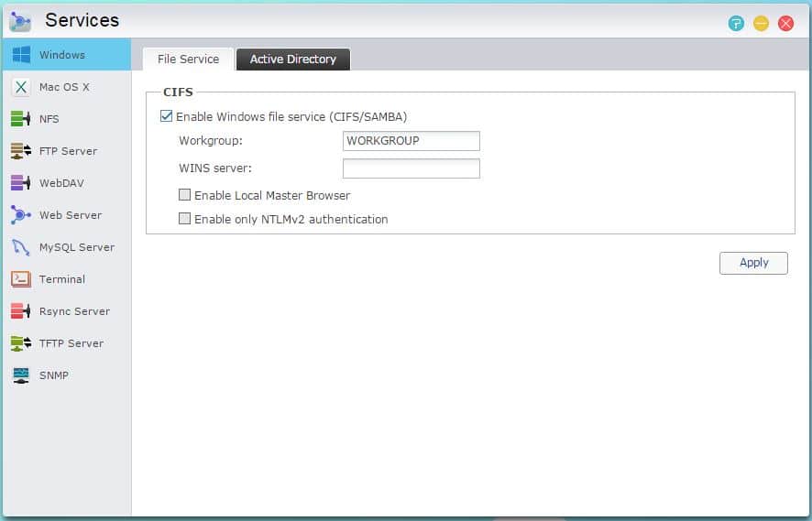
Task: Click the Rsync Server icon
Action: click(x=21, y=311)
